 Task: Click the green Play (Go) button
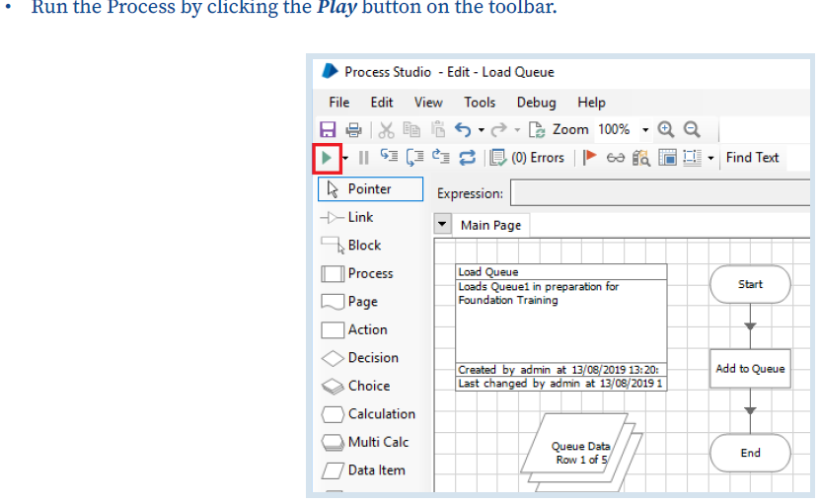(x=327, y=158)
